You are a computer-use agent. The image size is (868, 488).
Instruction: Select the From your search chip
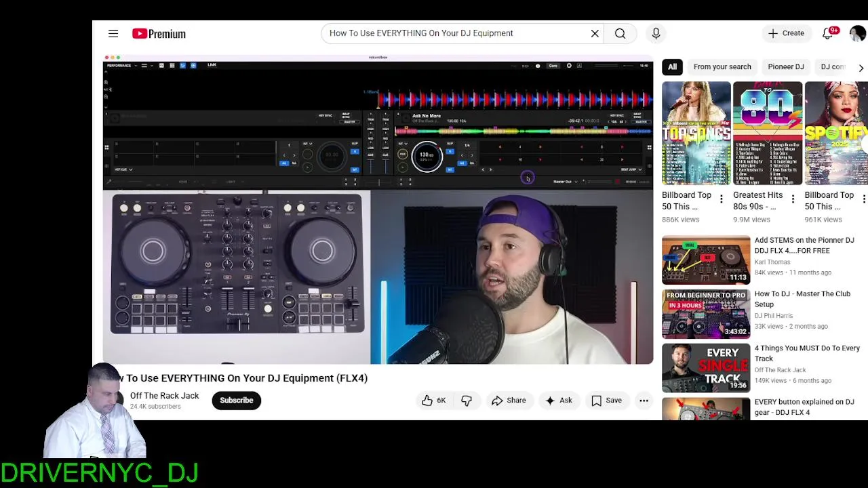pyautogui.click(x=722, y=66)
